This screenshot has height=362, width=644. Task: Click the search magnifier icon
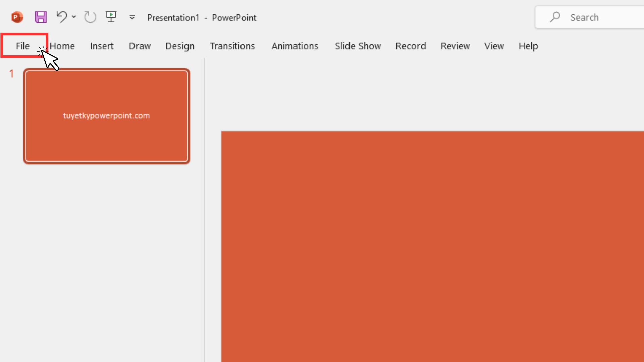click(555, 17)
